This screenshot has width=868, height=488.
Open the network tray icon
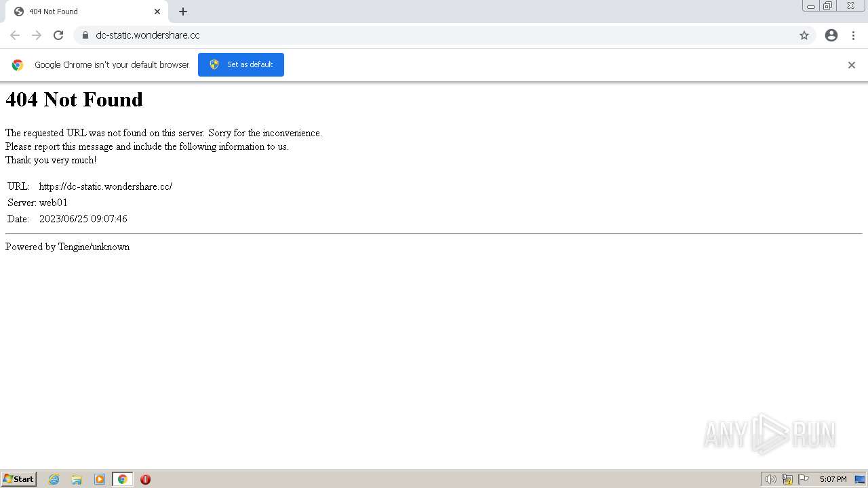(787, 479)
